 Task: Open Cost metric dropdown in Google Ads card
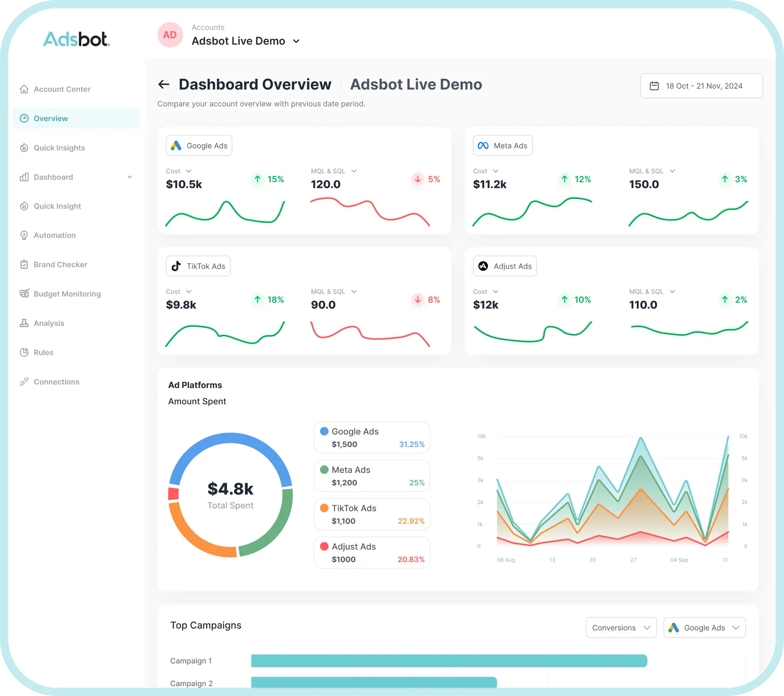pyautogui.click(x=179, y=171)
